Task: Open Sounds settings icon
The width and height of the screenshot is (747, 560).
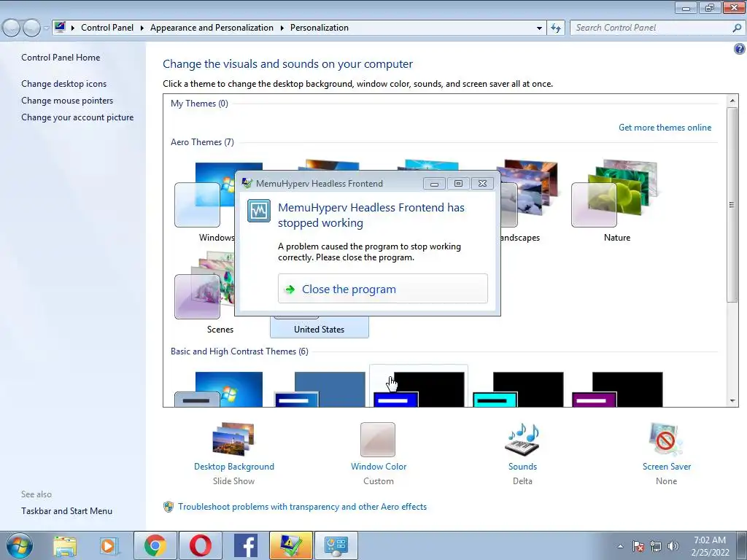Action: [522, 438]
